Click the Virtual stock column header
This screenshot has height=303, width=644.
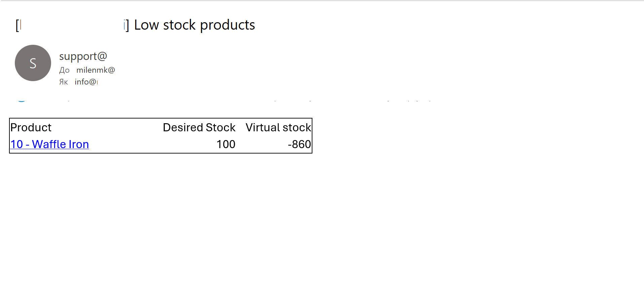[278, 127]
